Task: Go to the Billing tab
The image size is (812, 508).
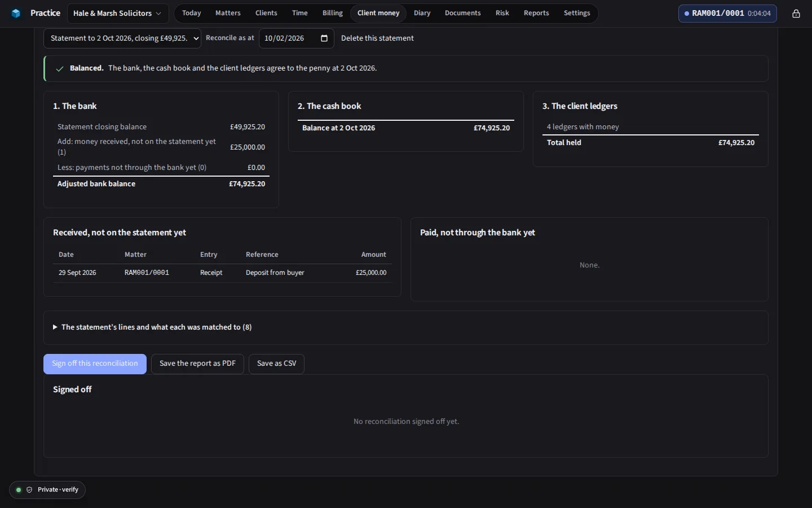Action: 333,13
